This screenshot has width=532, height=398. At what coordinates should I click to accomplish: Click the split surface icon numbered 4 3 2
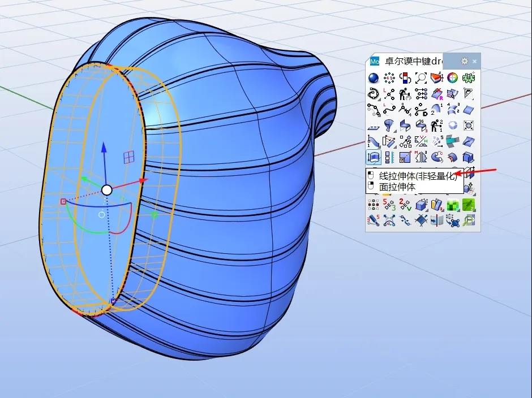click(x=453, y=110)
